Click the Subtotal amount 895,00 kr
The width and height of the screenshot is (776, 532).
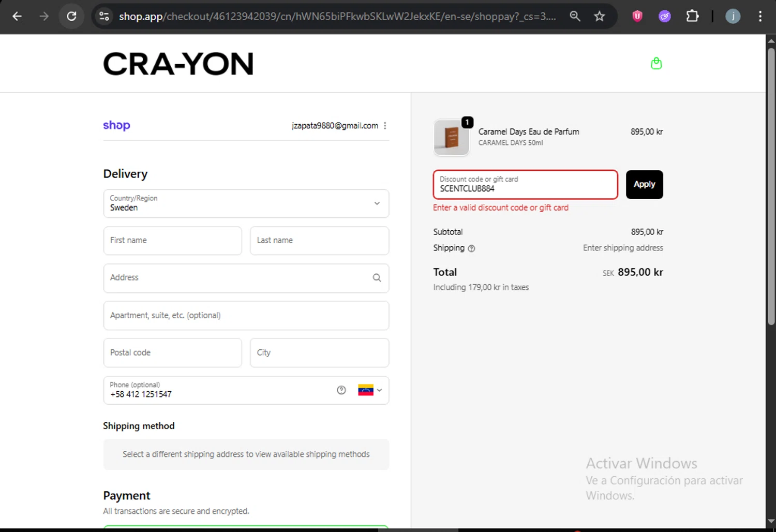tap(647, 232)
